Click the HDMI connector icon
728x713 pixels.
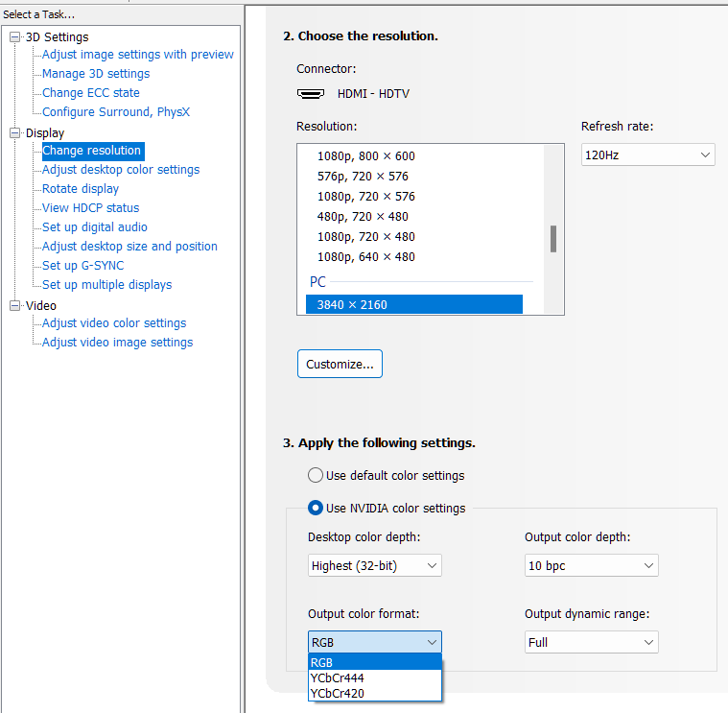[x=311, y=94]
